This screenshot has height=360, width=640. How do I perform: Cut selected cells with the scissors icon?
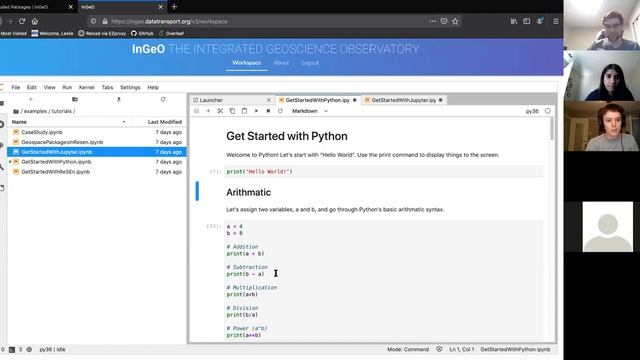(220, 111)
